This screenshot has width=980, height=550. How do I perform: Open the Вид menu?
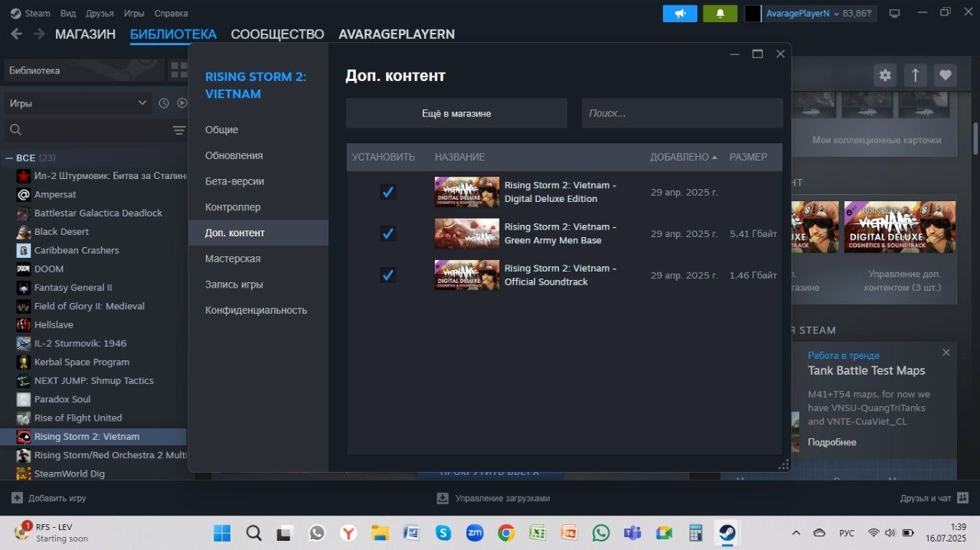(68, 13)
